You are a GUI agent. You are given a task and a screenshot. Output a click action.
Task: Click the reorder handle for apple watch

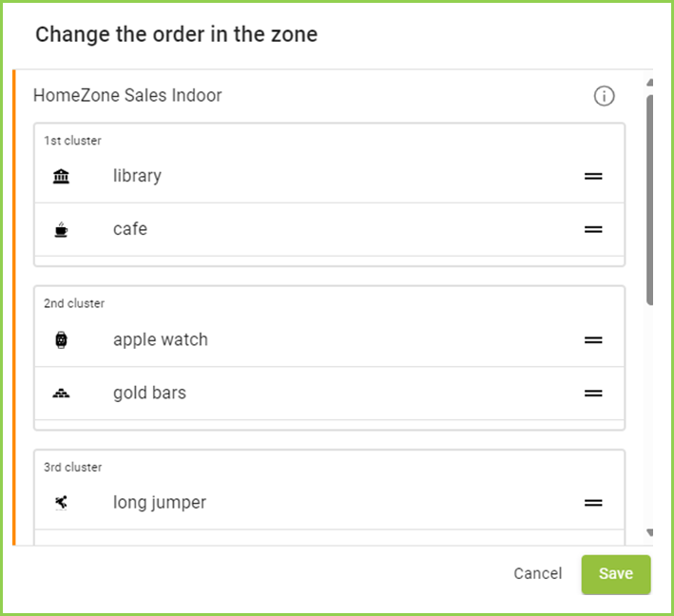pos(593,339)
